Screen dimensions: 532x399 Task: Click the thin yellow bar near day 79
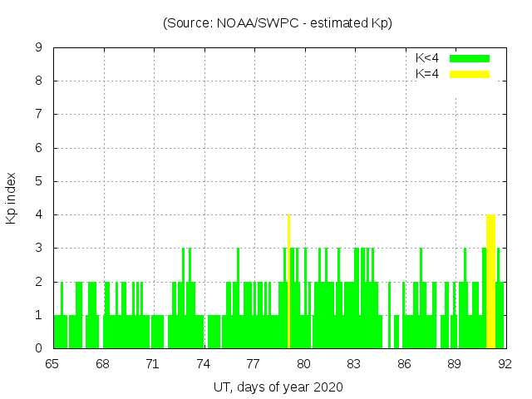click(288, 283)
